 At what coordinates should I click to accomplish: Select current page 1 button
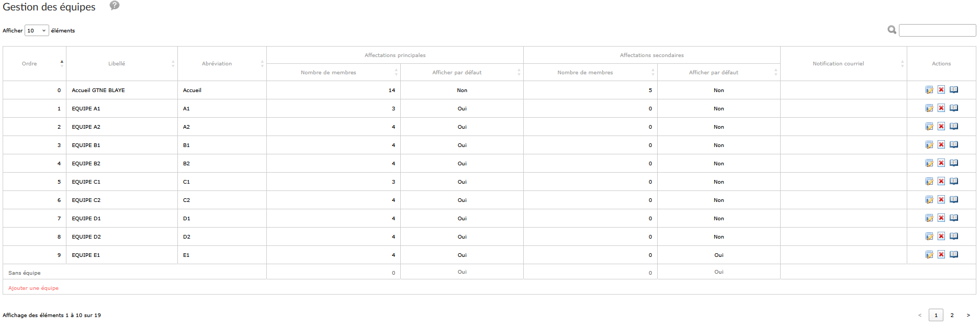pos(936,315)
